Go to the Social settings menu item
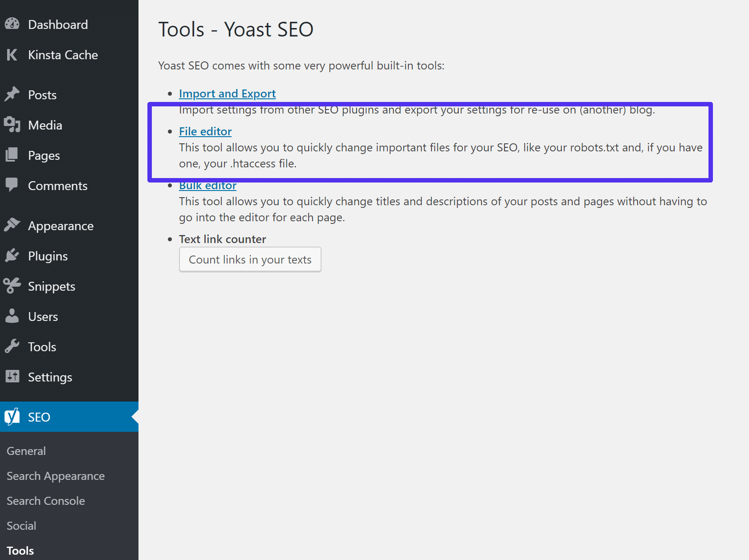Viewport: 749px width, 560px height. (21, 525)
